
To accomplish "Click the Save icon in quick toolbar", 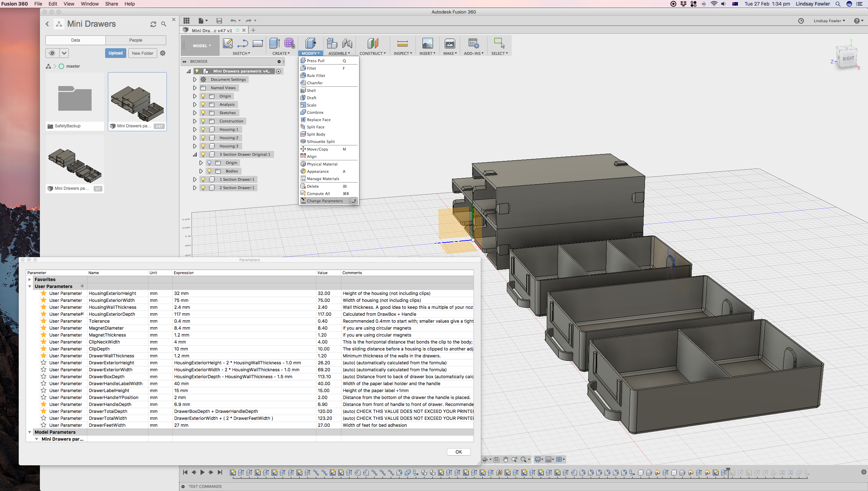I will coord(219,21).
